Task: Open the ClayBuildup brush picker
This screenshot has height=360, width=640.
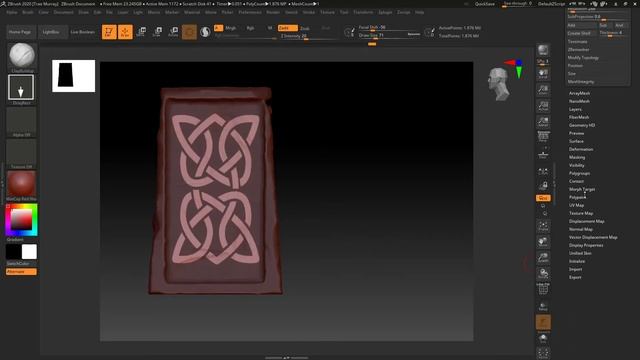Action: 22,56
